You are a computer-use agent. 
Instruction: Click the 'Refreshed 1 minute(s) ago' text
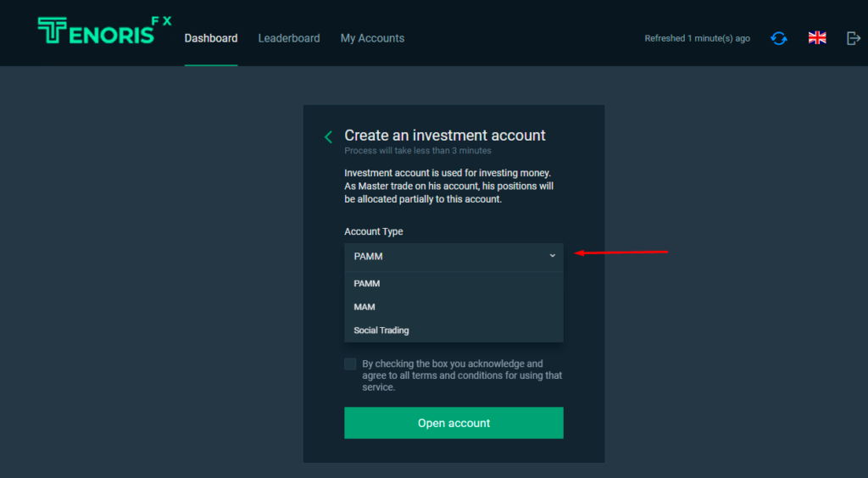point(697,38)
